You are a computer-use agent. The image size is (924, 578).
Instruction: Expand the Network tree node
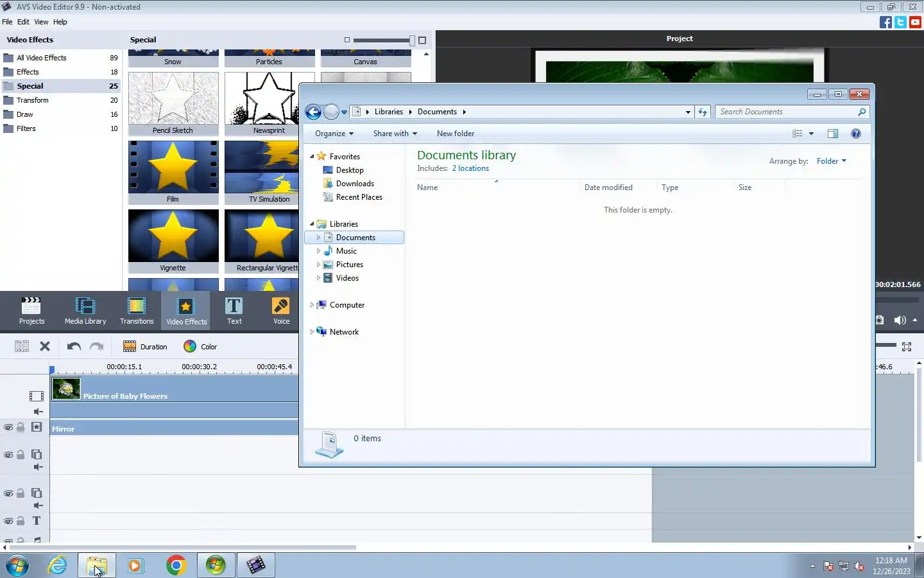(312, 332)
